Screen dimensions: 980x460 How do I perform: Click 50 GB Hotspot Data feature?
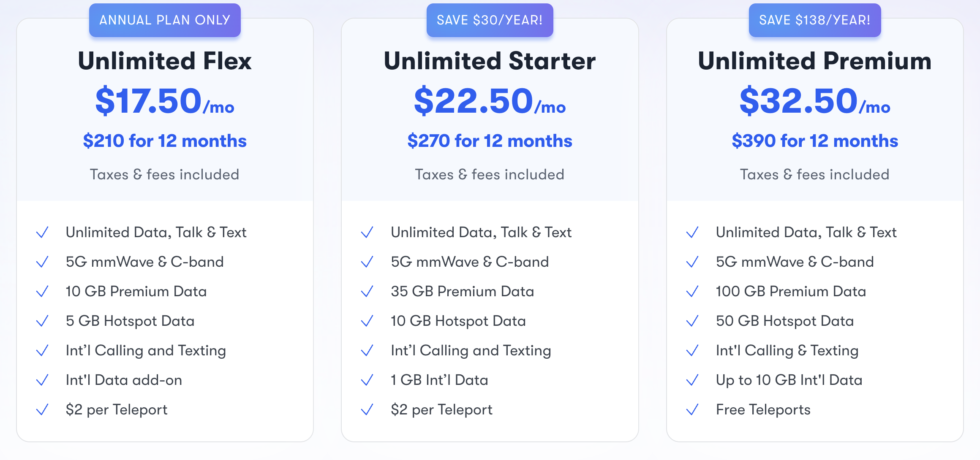(x=785, y=321)
